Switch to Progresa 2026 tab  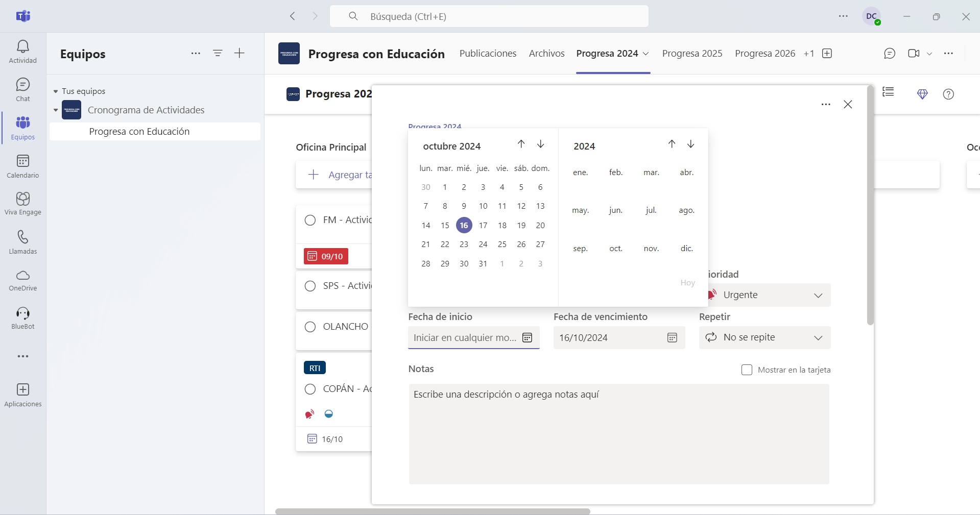coord(765,54)
